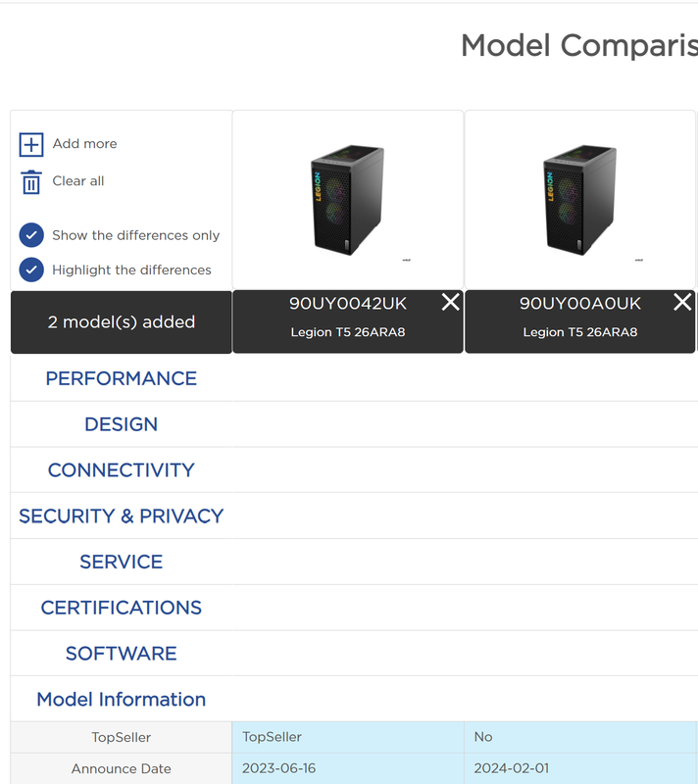Click the Clear all trash icon
698x784 pixels.
tap(31, 181)
